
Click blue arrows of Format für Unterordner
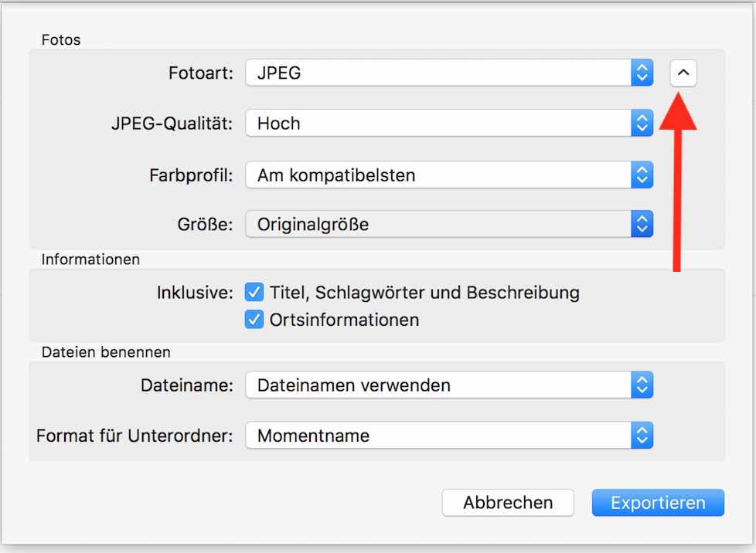click(x=642, y=436)
